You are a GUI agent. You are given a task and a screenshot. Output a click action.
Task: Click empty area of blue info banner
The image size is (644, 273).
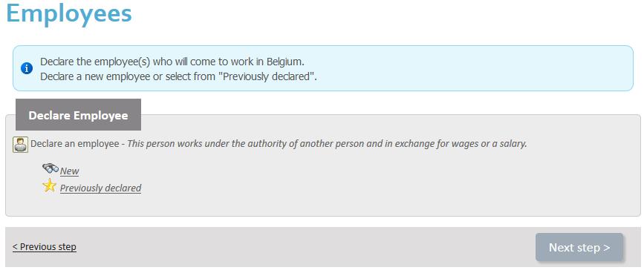point(472,68)
